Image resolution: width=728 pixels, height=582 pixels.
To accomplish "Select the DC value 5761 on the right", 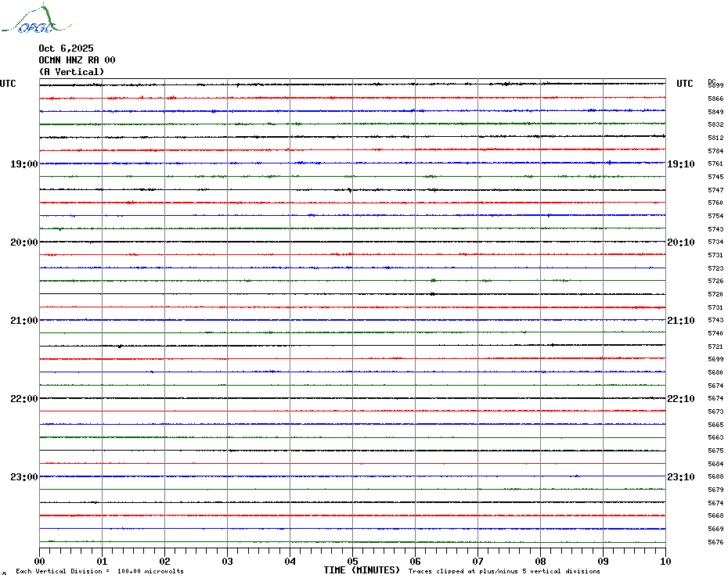I will [x=715, y=164].
